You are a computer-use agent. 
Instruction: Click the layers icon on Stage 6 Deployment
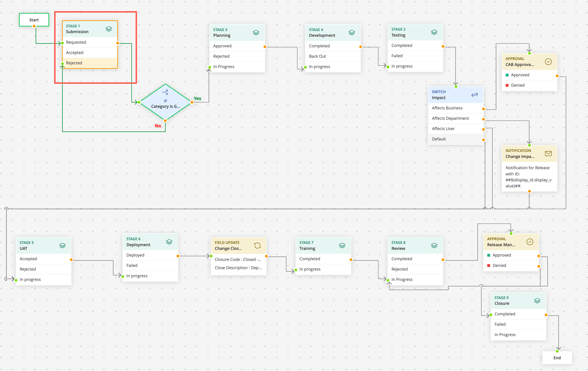pos(170,242)
